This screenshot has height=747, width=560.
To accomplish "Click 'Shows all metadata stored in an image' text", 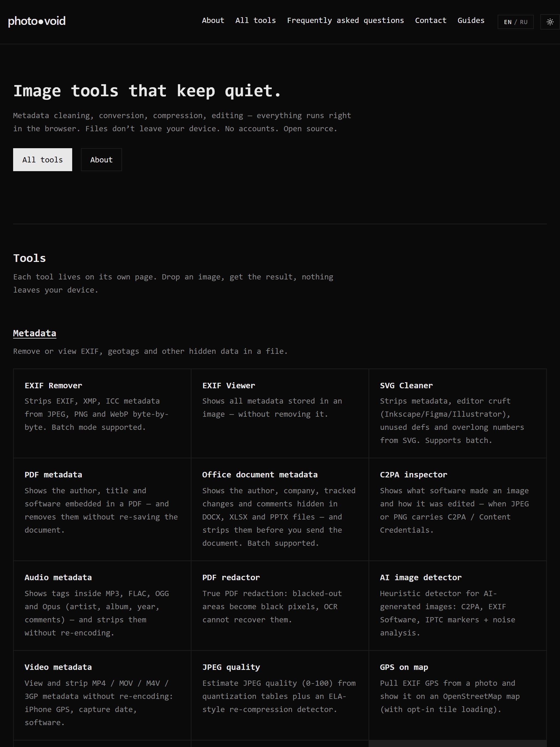I will (x=272, y=408).
